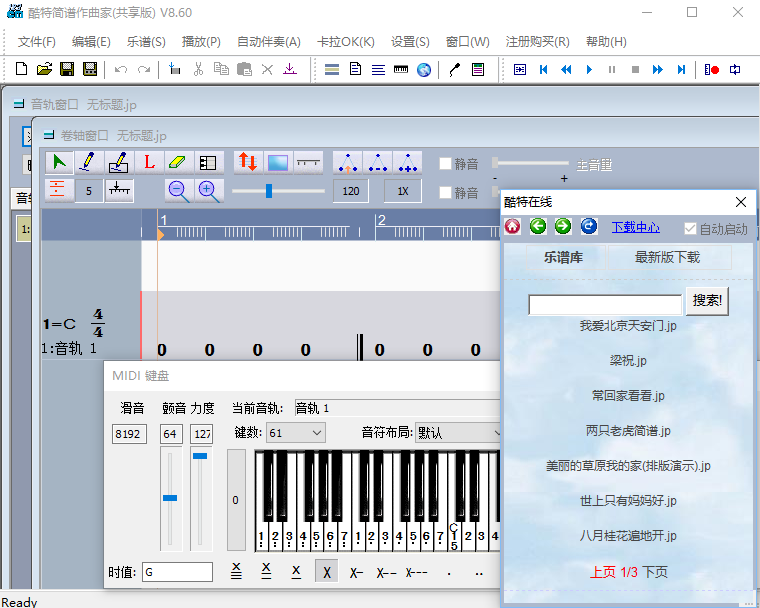Click the home icon in 酷特在线 panel

pos(512,227)
